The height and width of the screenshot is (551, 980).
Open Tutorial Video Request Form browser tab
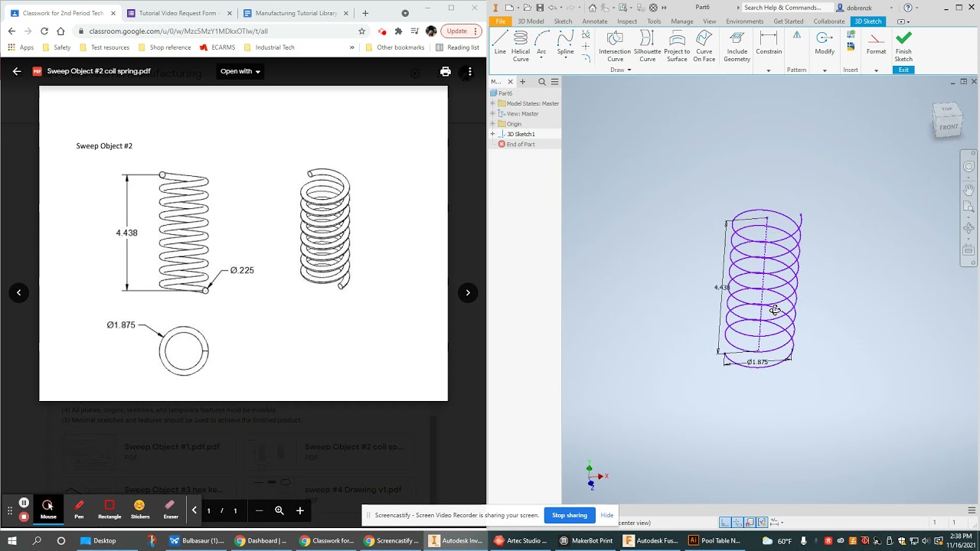[x=178, y=13]
